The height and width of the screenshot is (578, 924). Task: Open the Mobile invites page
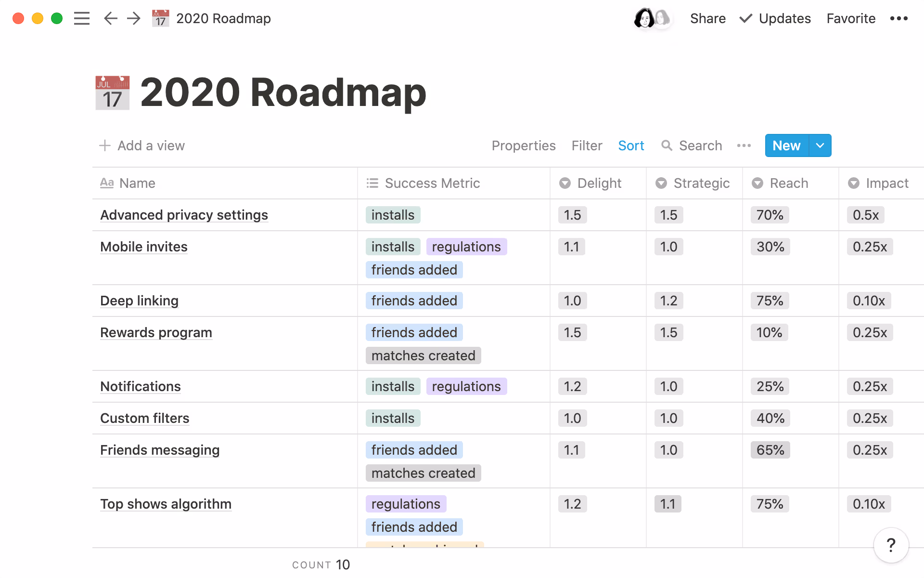pos(144,247)
